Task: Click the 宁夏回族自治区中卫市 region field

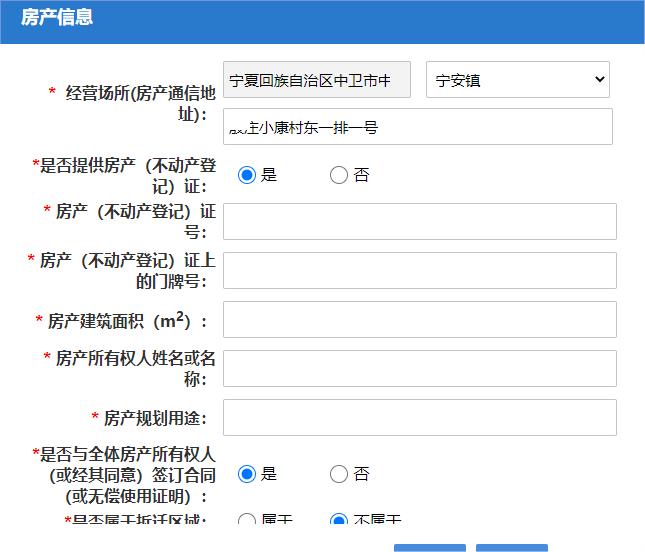Action: coord(317,80)
